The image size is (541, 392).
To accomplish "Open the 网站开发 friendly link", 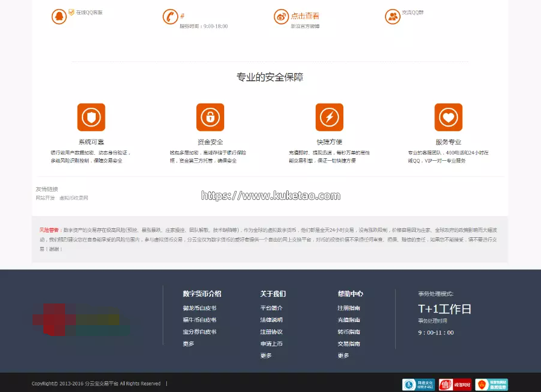I will click(x=45, y=198).
